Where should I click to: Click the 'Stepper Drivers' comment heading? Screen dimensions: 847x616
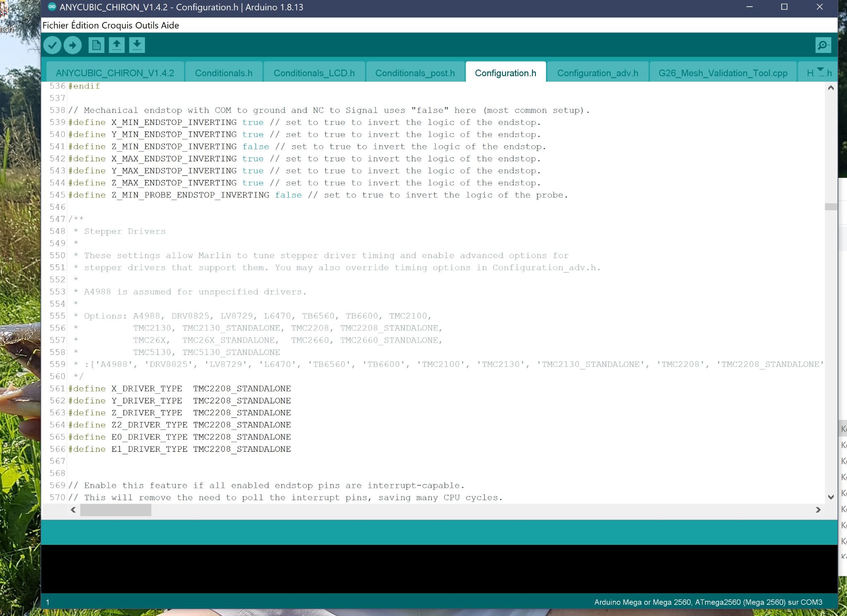point(125,231)
